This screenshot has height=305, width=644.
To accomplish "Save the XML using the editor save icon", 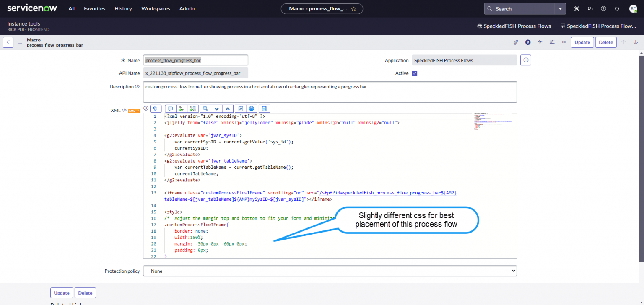I will (264, 109).
